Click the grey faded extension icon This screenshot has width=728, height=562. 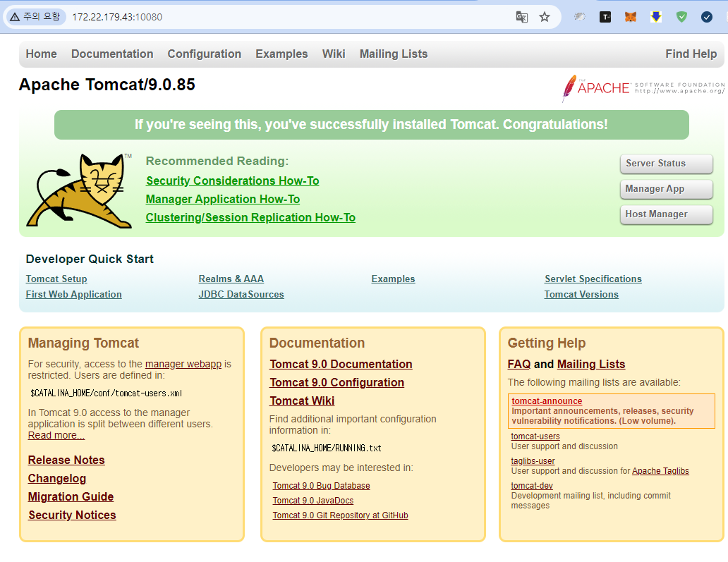pyautogui.click(x=579, y=17)
